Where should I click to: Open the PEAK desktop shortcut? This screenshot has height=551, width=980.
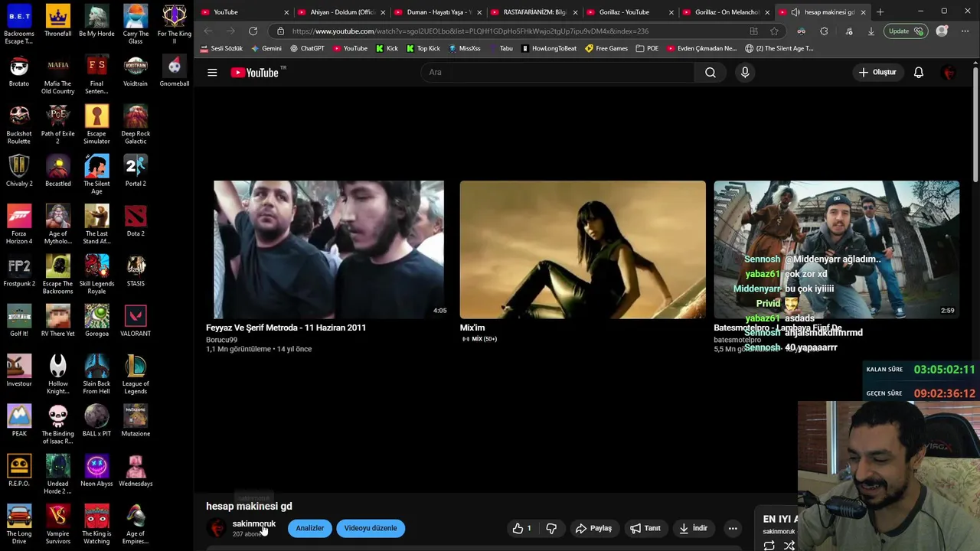(x=19, y=420)
